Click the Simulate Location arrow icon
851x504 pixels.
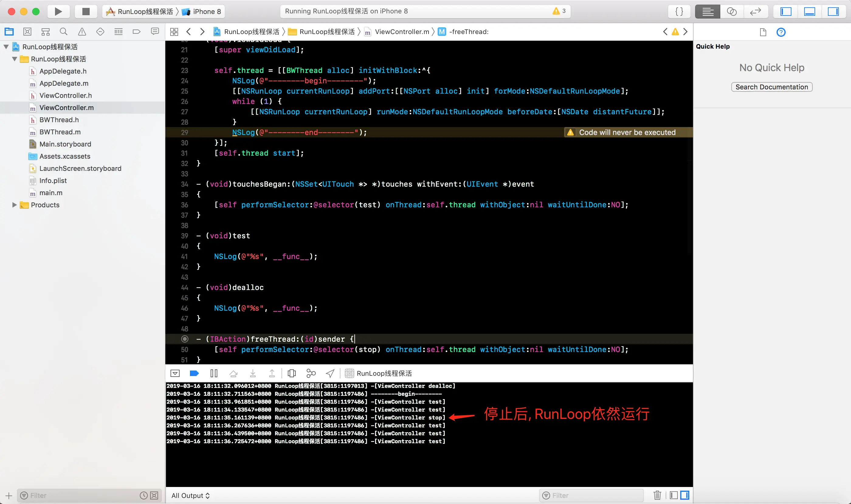coord(330,373)
